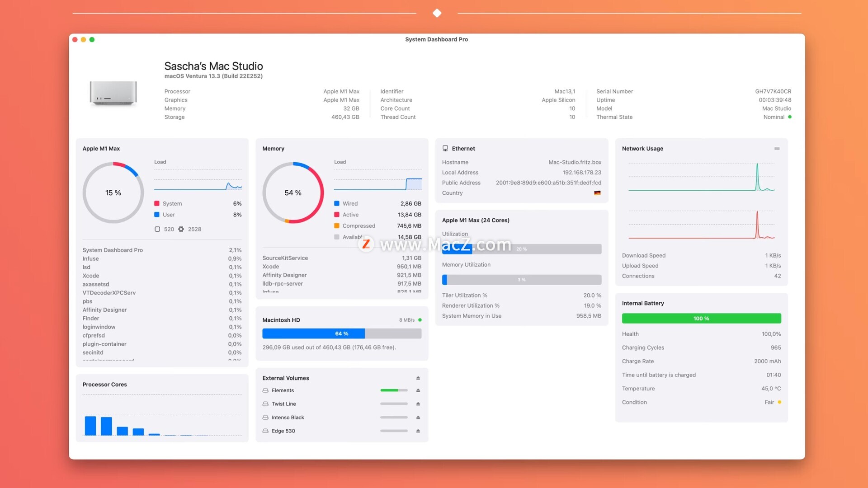Click the Internal Battery 100 % bar
Screen dimensions: 868x488
pos(701,319)
